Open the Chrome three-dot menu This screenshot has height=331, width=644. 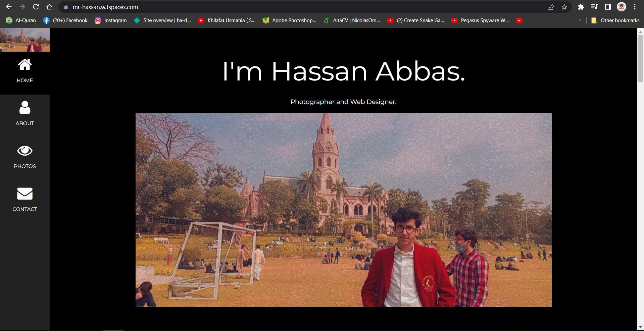[x=635, y=7]
